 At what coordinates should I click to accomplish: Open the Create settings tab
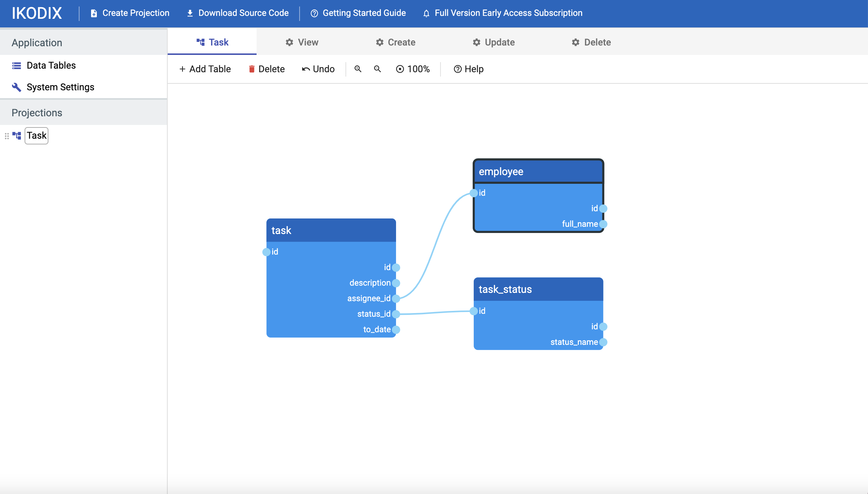point(395,42)
